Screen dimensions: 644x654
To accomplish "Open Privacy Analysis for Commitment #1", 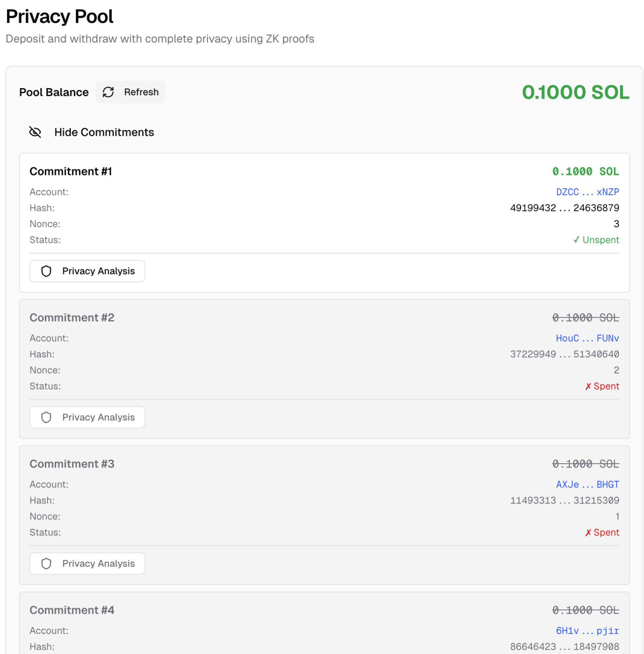I will click(98, 271).
